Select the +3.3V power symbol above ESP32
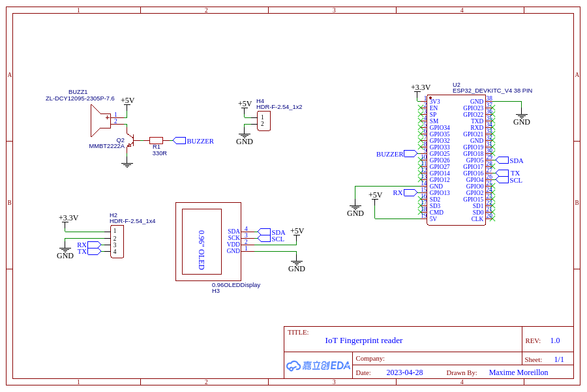This screenshot has height=392, width=587. click(421, 87)
